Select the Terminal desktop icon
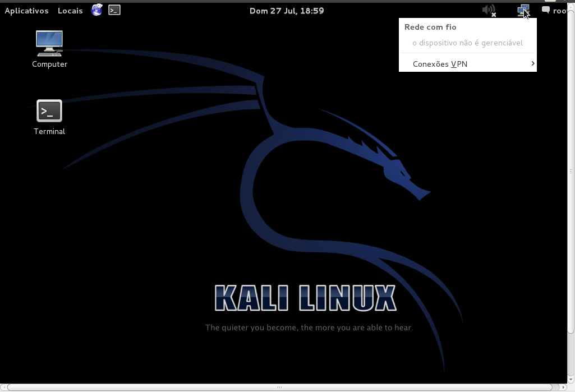575x392 pixels. point(49,117)
